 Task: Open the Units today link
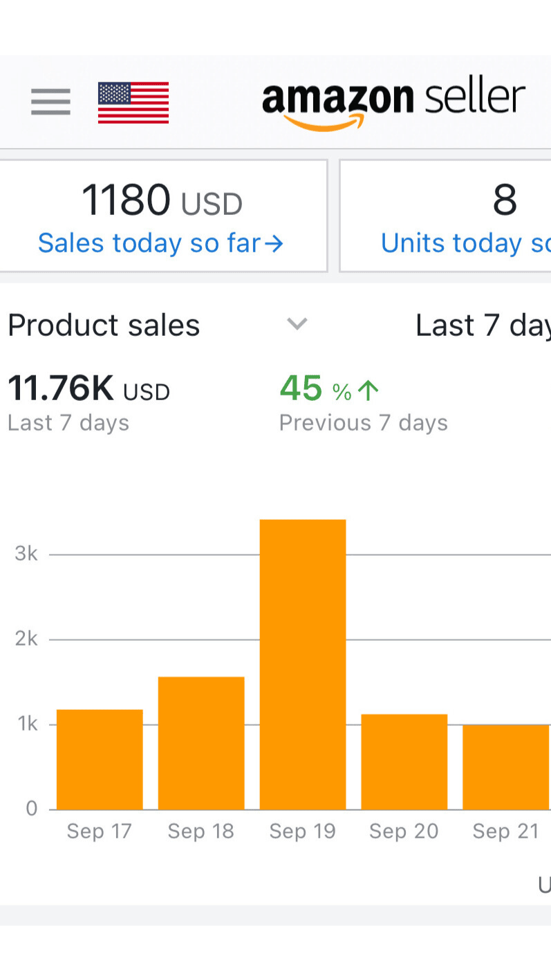(x=465, y=243)
